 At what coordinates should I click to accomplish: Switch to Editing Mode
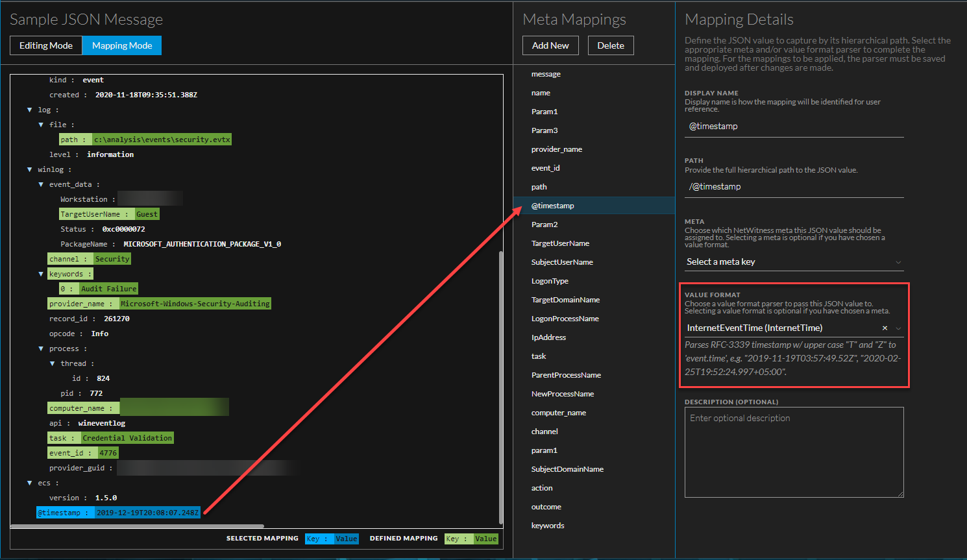(46, 45)
